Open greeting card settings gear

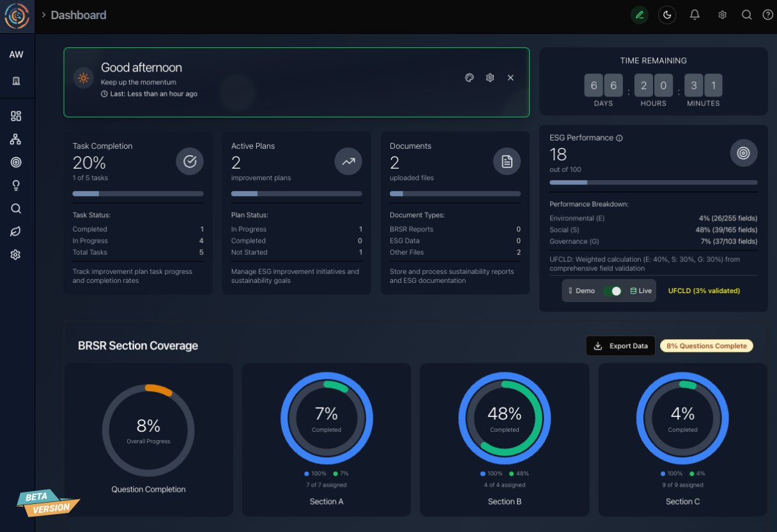pos(490,78)
